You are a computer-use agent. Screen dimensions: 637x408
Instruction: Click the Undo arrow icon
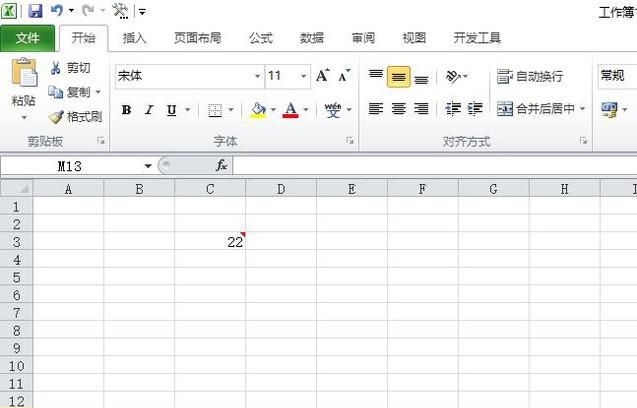[56, 10]
